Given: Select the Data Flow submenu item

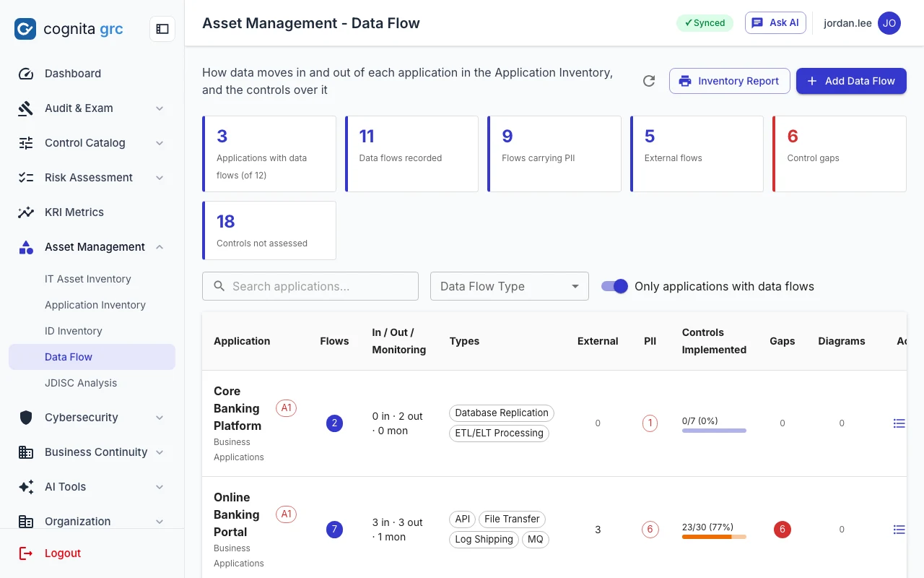Looking at the screenshot, I should click(92, 357).
